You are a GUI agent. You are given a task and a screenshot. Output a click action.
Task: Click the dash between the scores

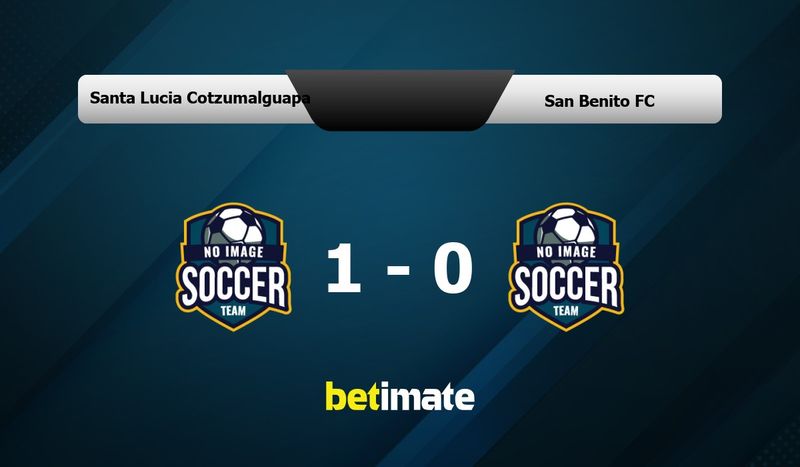pos(398,269)
